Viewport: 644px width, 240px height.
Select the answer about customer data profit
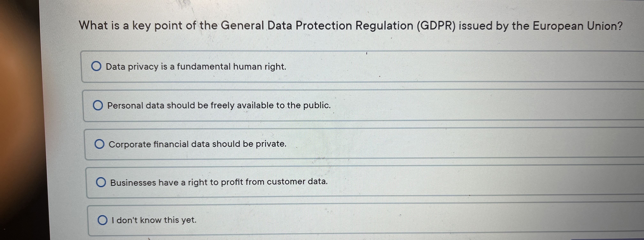tap(219, 182)
